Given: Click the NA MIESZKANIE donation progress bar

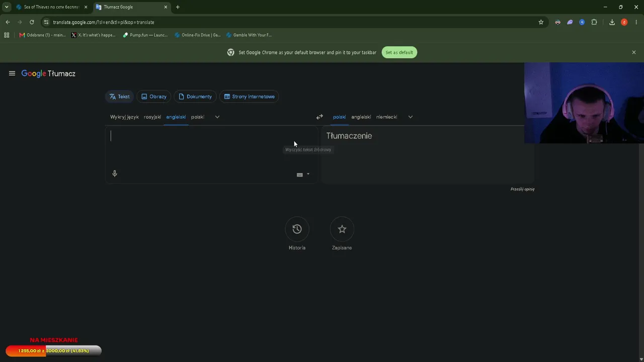Looking at the screenshot, I should coord(54,351).
